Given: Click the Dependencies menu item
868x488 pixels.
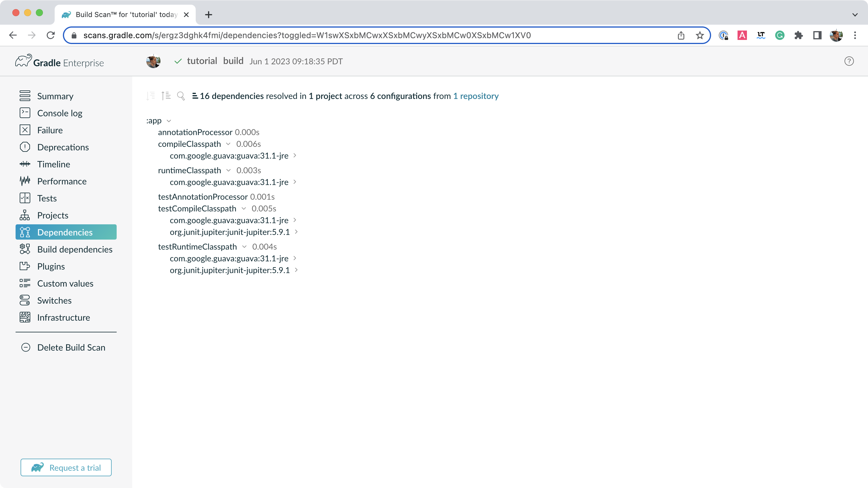Looking at the screenshot, I should pos(65,232).
